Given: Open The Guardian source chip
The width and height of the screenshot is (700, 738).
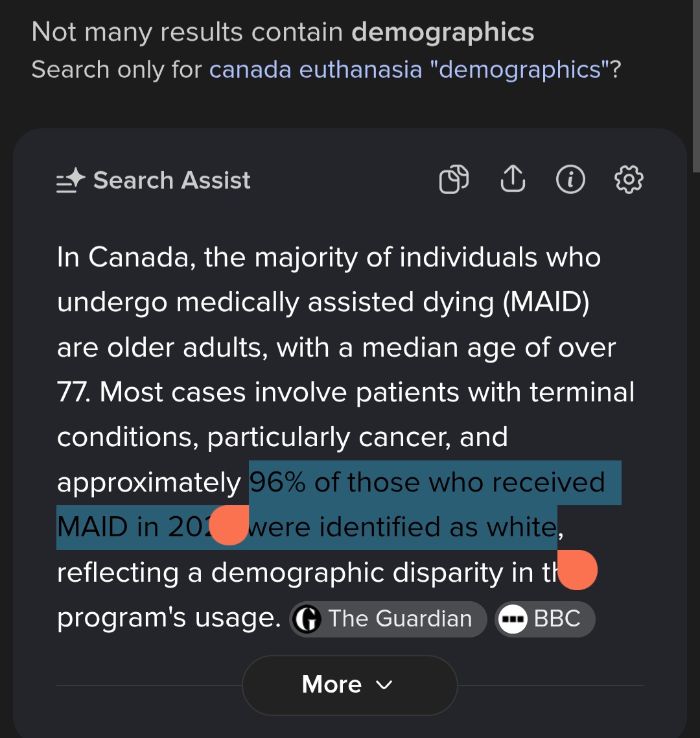Looking at the screenshot, I should pos(388,619).
